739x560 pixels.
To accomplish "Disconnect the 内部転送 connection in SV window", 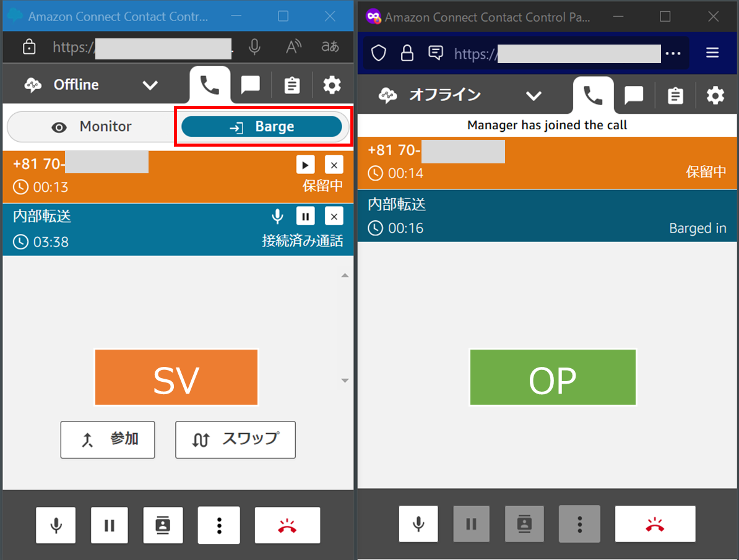I will 334,217.
